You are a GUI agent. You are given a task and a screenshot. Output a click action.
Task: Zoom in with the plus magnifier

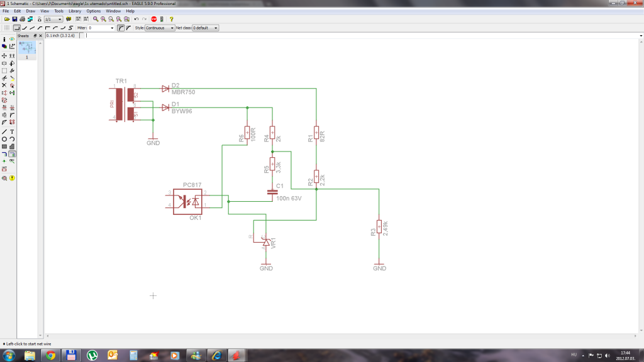pos(104,19)
